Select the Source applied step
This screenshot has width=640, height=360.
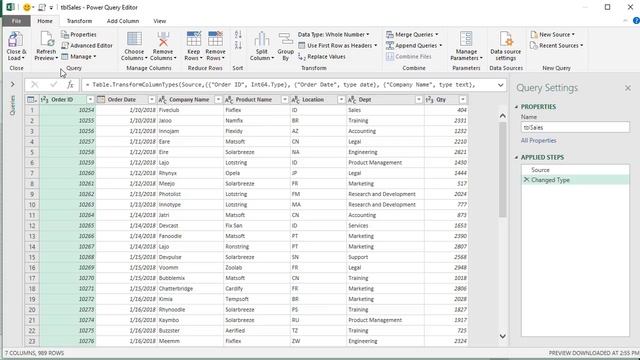[575, 170]
